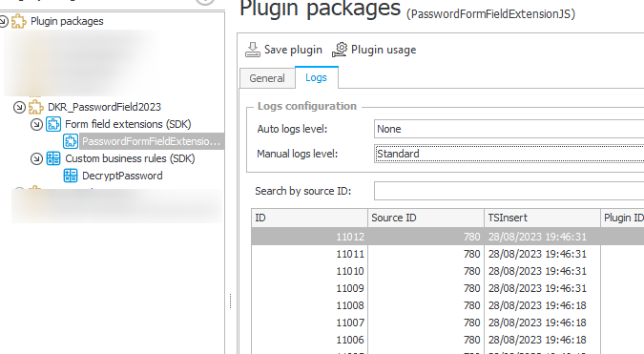Click the Plugin usage button label
The width and height of the screenshot is (644, 354).
(x=384, y=50)
